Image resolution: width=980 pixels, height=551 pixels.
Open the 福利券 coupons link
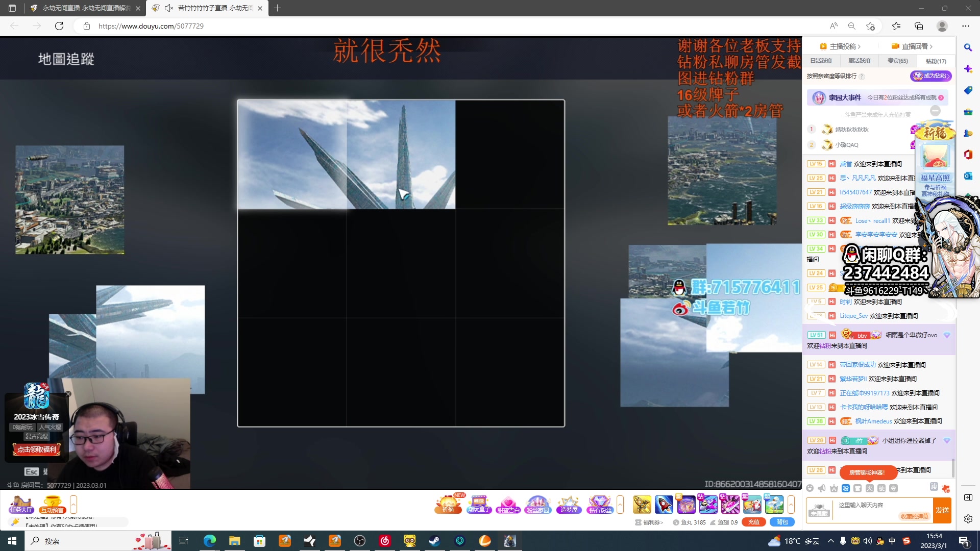[x=649, y=522]
